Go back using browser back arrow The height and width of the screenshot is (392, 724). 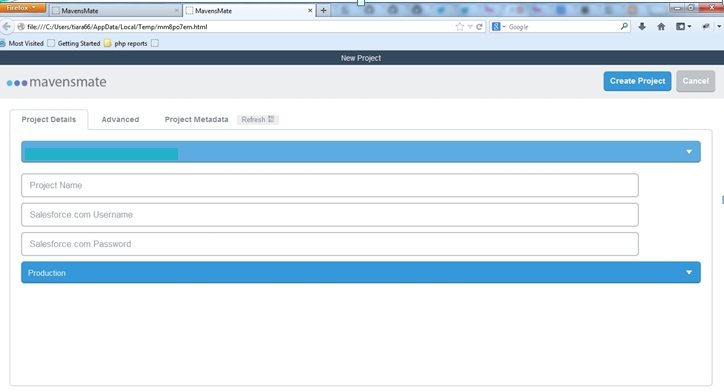click(6, 27)
